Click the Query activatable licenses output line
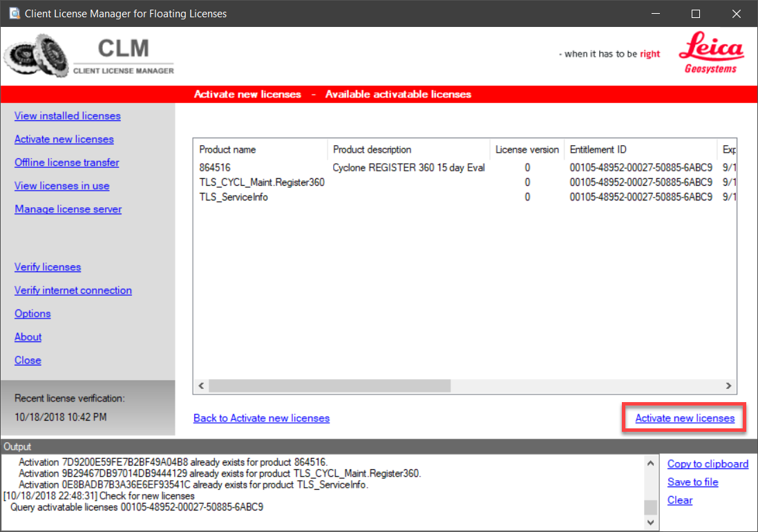 137,507
